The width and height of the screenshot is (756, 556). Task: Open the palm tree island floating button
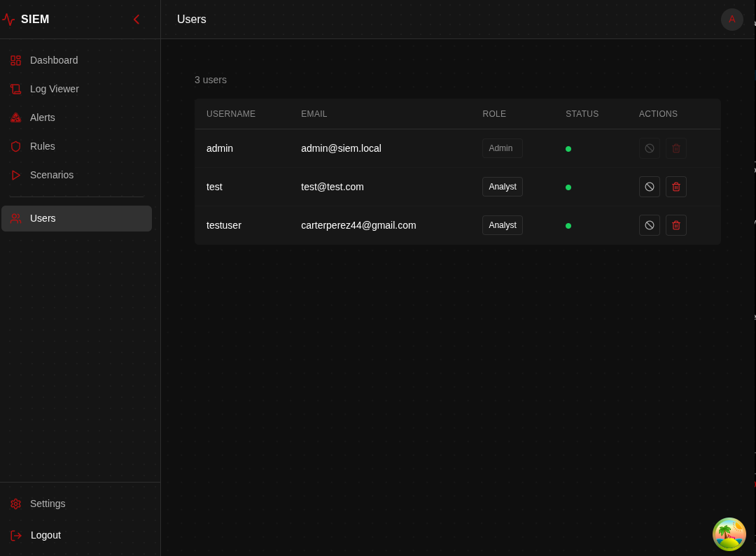pyautogui.click(x=729, y=534)
